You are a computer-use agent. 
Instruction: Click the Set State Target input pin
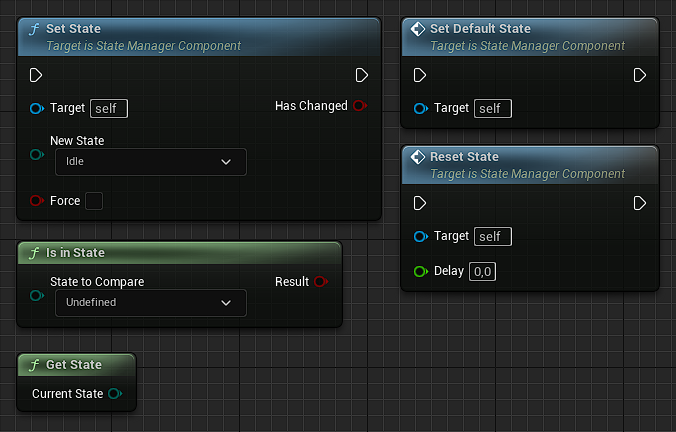tap(37, 108)
